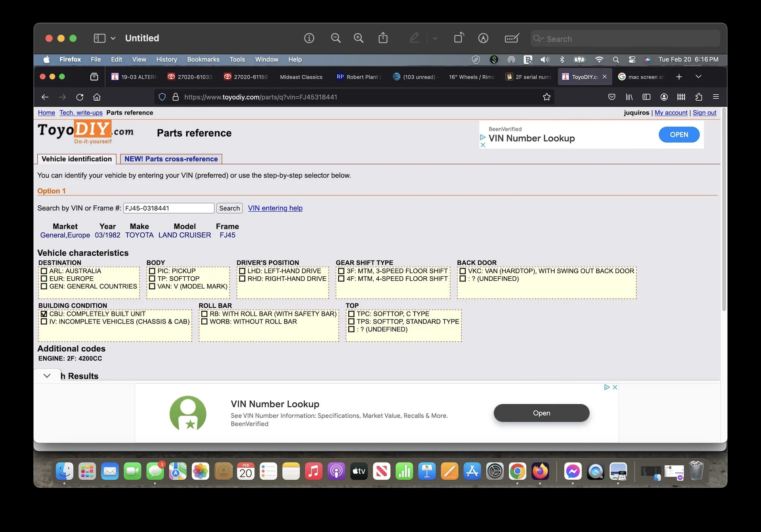761x532 pixels.
Task: Click the rotate icon in Preview toolbar
Action: (459, 38)
